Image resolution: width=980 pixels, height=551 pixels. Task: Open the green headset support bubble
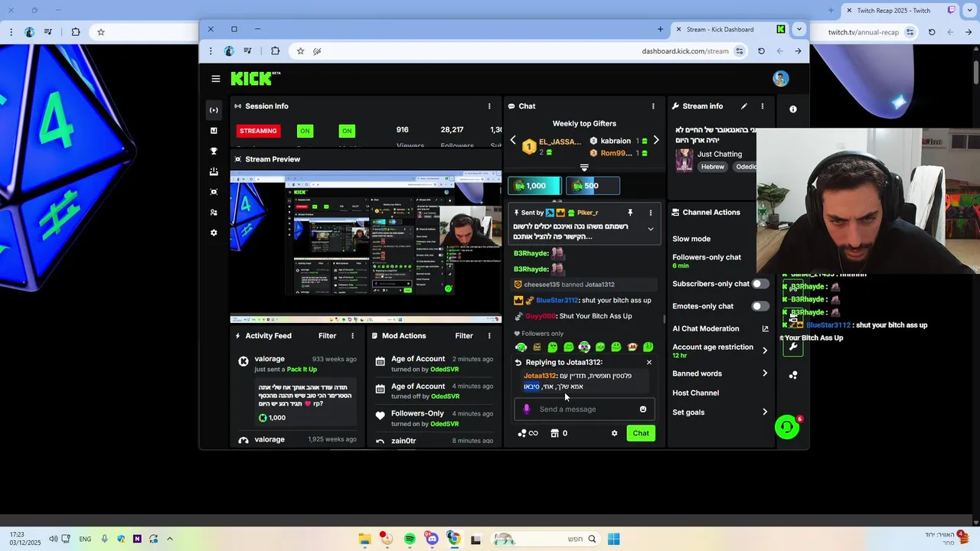[x=787, y=427]
